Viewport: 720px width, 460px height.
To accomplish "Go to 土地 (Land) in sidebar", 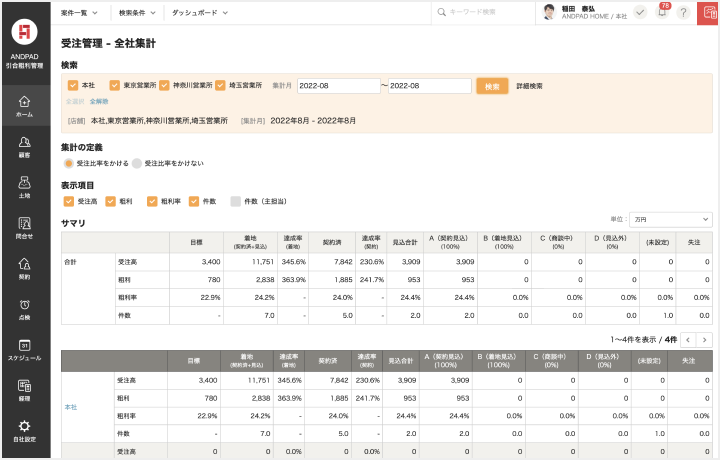I will click(25, 187).
